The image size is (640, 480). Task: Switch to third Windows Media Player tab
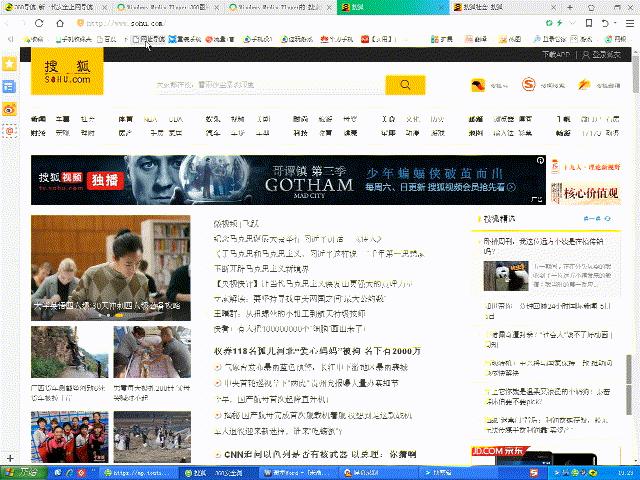(280, 7)
